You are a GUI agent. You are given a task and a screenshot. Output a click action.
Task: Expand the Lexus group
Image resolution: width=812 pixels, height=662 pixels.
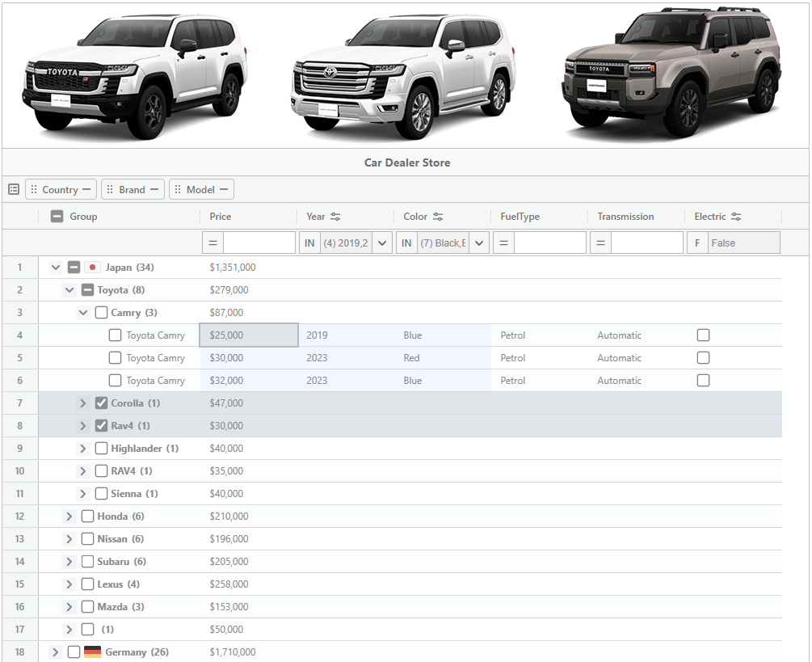pos(69,584)
